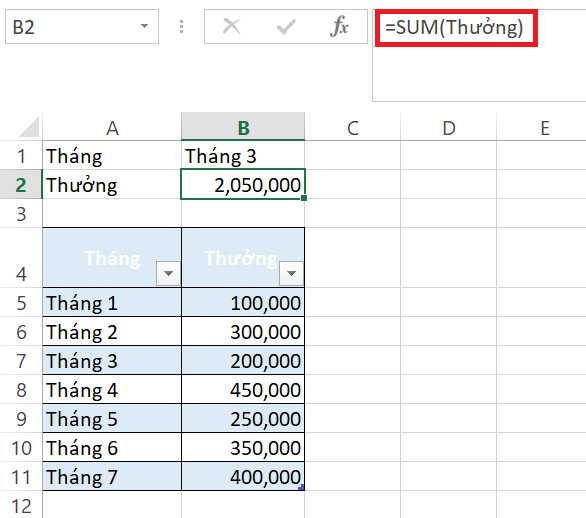Screen dimensions: 586x518
Task: Select column B header
Action: point(243,127)
